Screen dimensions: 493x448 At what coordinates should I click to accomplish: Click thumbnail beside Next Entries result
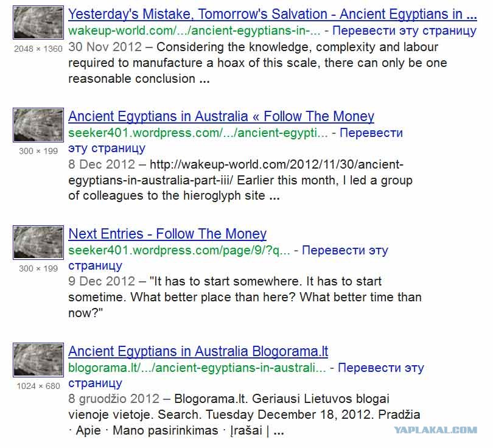pyautogui.click(x=38, y=242)
